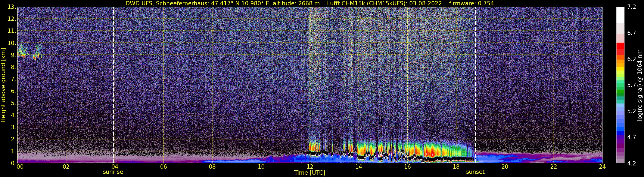The image size is (644, 177).
Task: Click the '4.7' colorbar value
Action: 632,137
